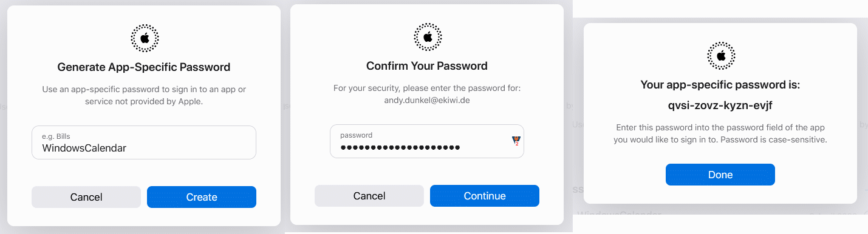Screen dimensions: 868x234
Task: Open the password manager icon in password field
Action: pyautogui.click(x=516, y=141)
